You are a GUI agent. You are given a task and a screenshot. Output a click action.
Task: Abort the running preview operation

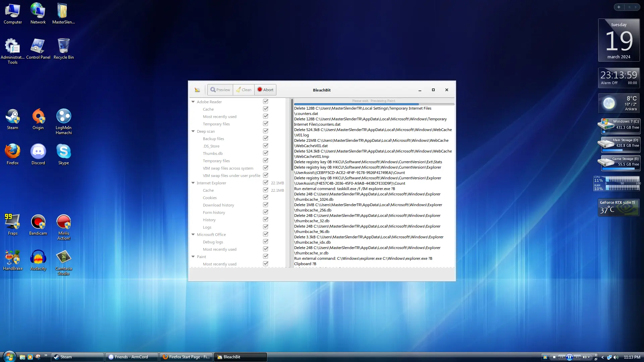pyautogui.click(x=265, y=90)
